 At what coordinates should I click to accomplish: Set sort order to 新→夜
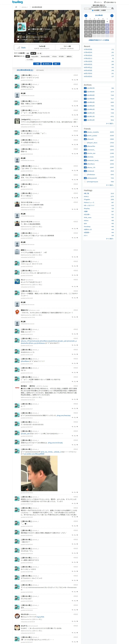[x=33, y=53]
